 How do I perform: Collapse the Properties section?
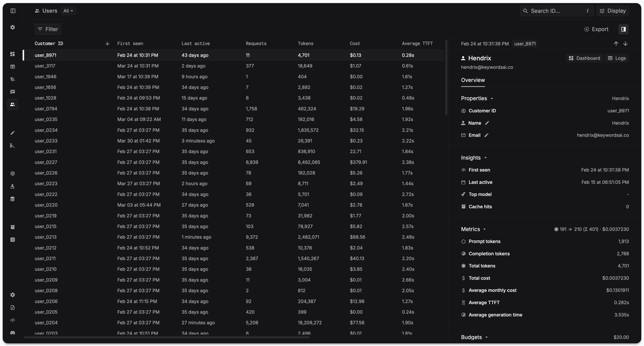click(x=493, y=98)
